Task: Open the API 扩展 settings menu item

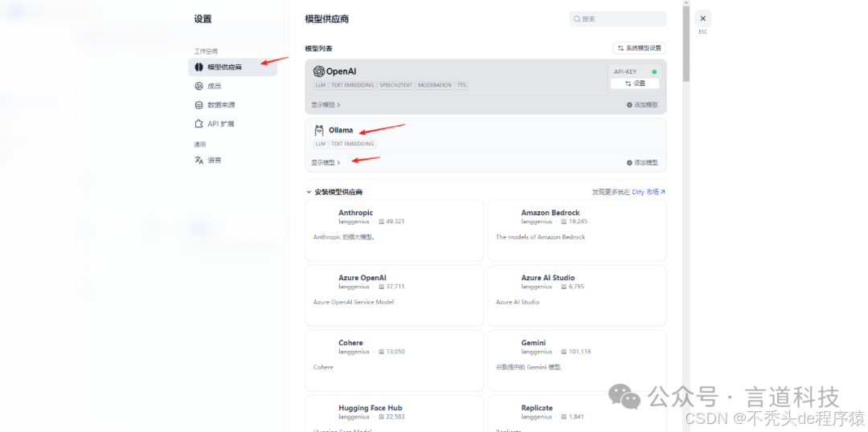Action: [x=232, y=124]
